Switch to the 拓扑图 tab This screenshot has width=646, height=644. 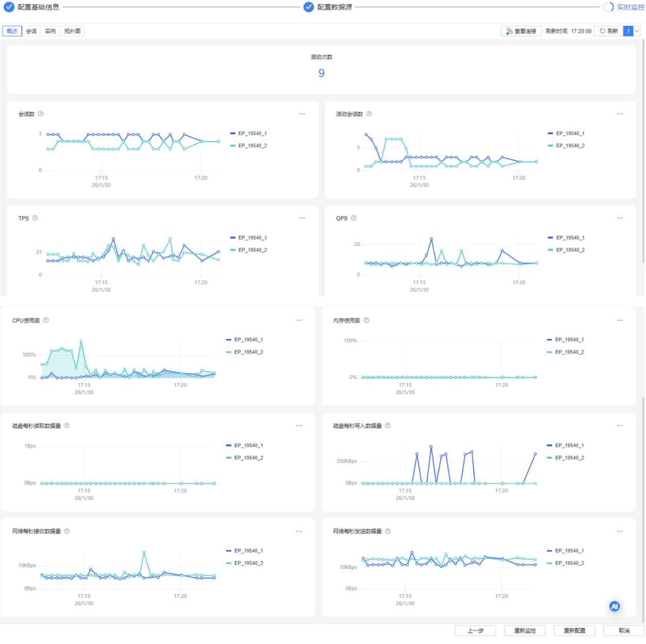(x=72, y=31)
